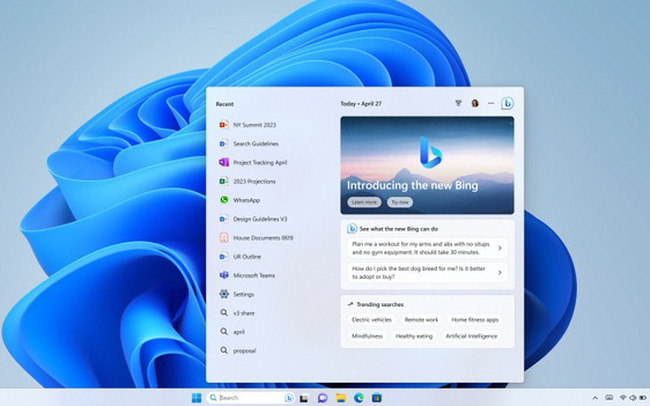
Task: Click the user profile avatar
Action: tap(475, 103)
